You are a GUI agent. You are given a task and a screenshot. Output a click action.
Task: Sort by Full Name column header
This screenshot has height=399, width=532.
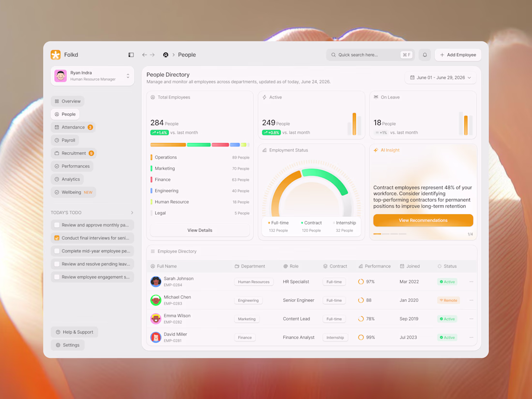coord(164,266)
